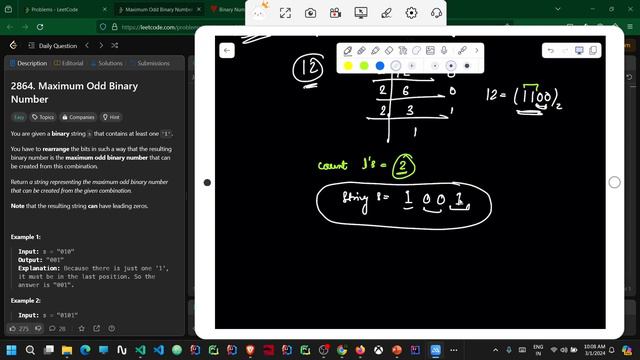Open the Windows Start menu
The image size is (640, 360).
click(x=11, y=350)
